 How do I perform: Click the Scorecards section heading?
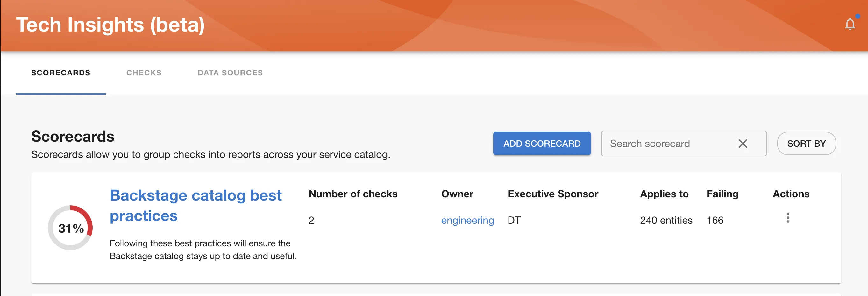tap(73, 136)
